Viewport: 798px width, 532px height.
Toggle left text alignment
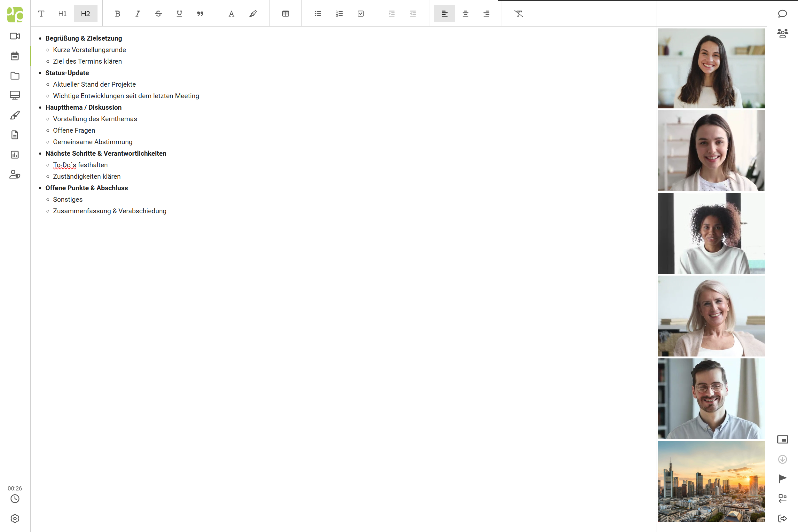[444, 13]
